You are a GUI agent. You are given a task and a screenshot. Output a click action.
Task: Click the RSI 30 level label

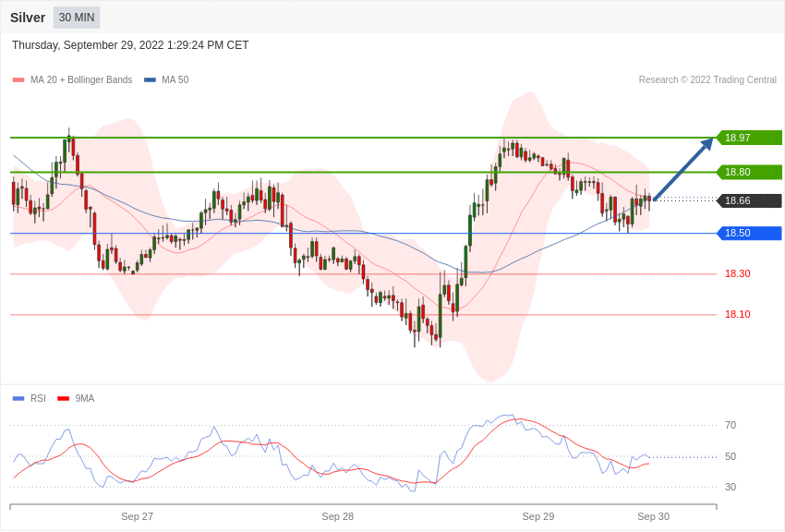coord(731,487)
